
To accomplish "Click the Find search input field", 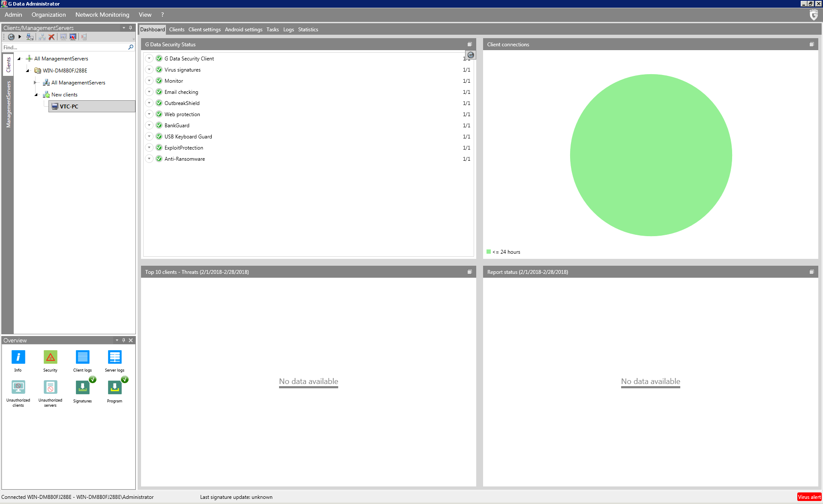I will pyautogui.click(x=64, y=48).
